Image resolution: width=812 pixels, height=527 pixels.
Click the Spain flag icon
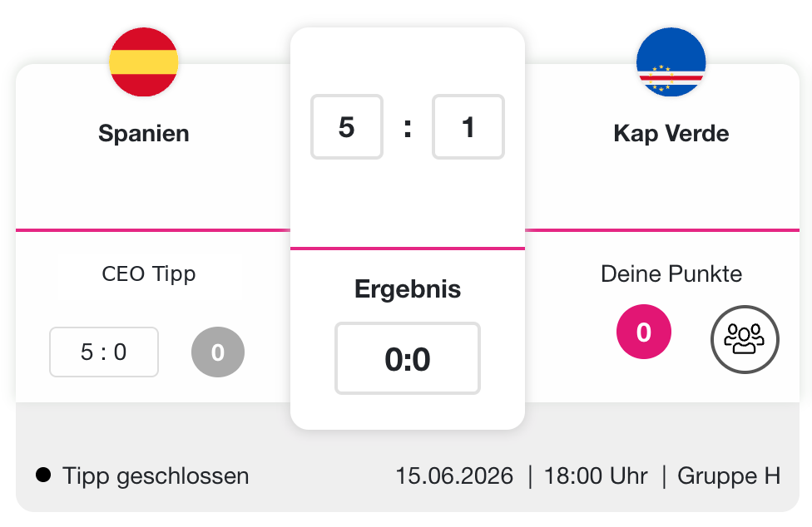(143, 62)
